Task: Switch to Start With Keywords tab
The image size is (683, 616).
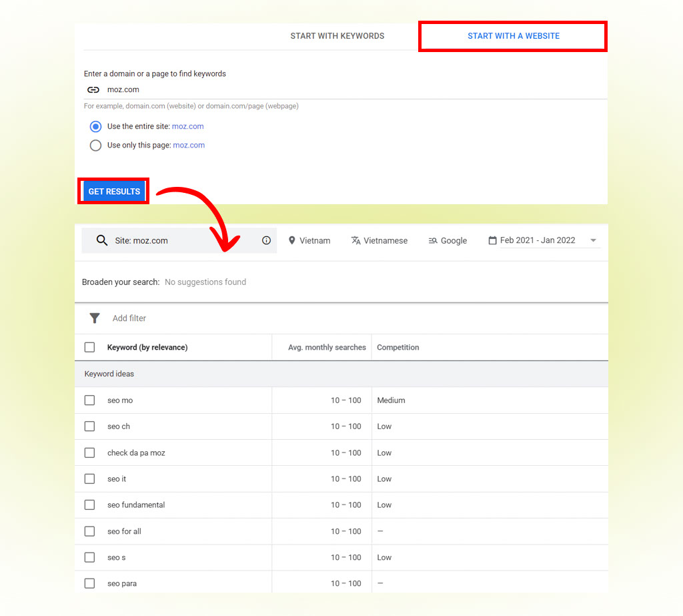Action: pyautogui.click(x=337, y=36)
